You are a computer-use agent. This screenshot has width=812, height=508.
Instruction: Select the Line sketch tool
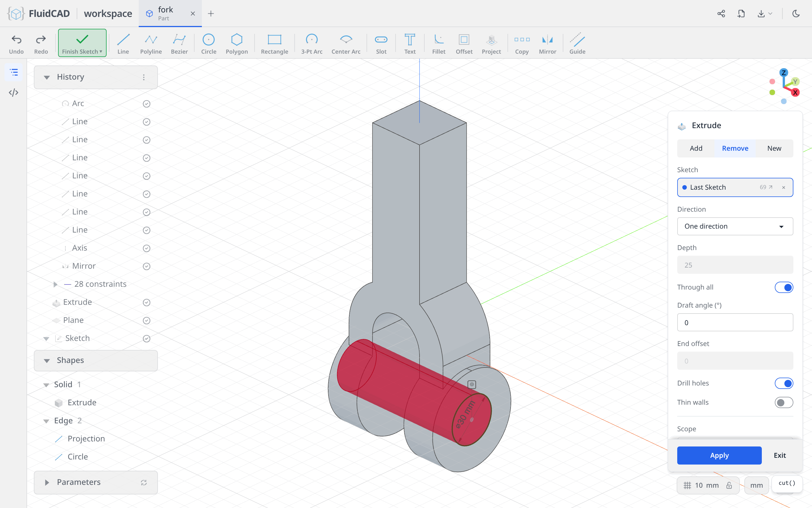coord(123,44)
